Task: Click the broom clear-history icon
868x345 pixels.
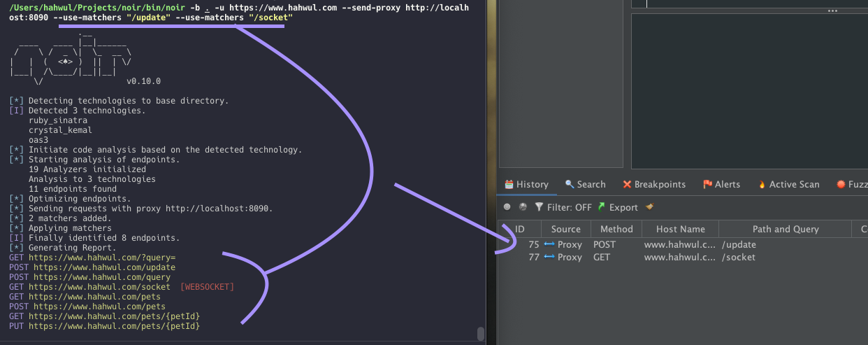Action: (649, 207)
